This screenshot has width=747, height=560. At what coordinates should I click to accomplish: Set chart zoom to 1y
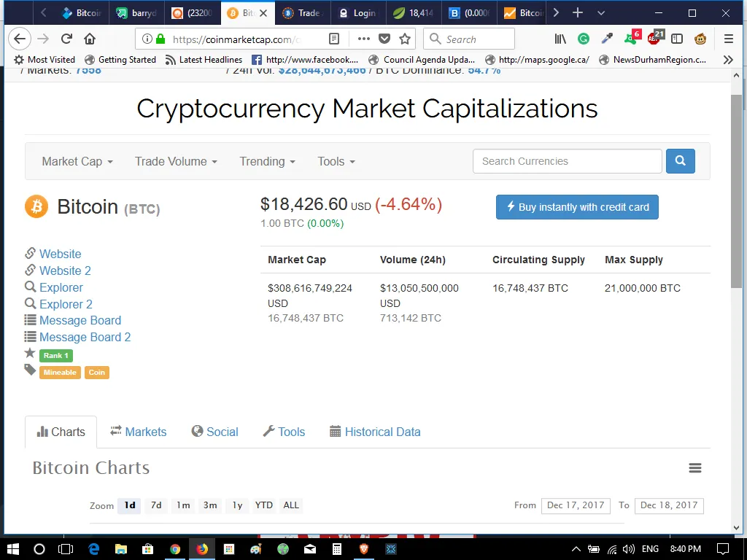tap(237, 505)
